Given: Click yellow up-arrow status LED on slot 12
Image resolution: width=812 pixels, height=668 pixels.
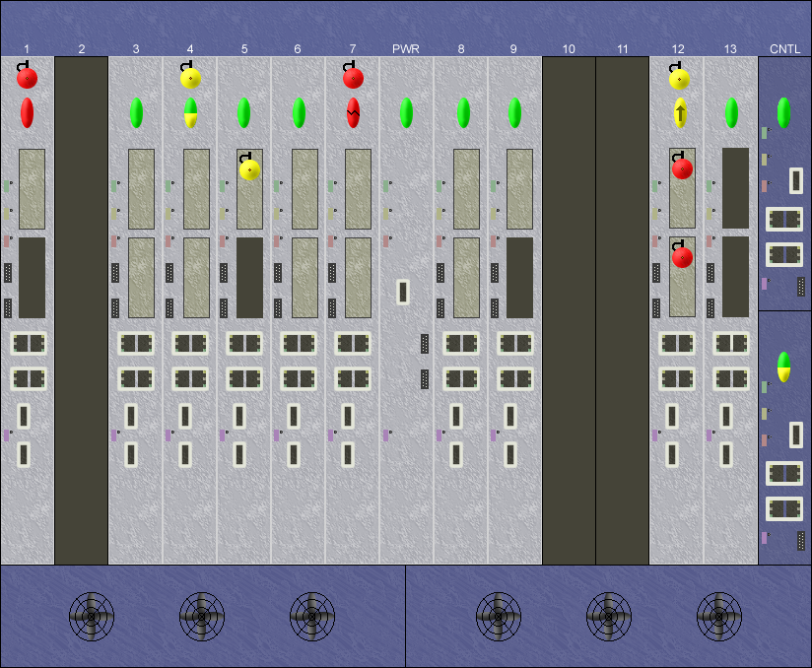Looking at the screenshot, I should 680,113.
